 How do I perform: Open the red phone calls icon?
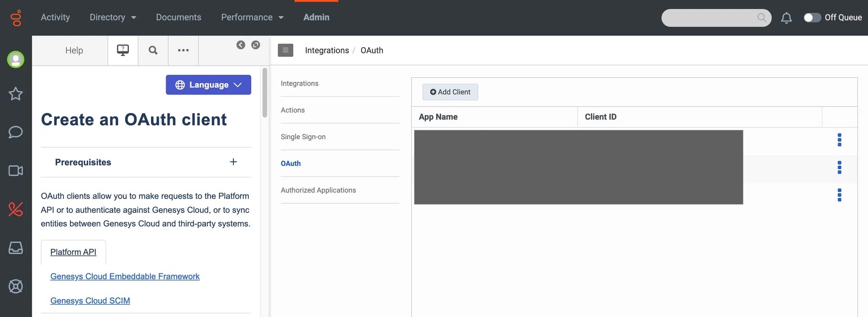pos(16,209)
